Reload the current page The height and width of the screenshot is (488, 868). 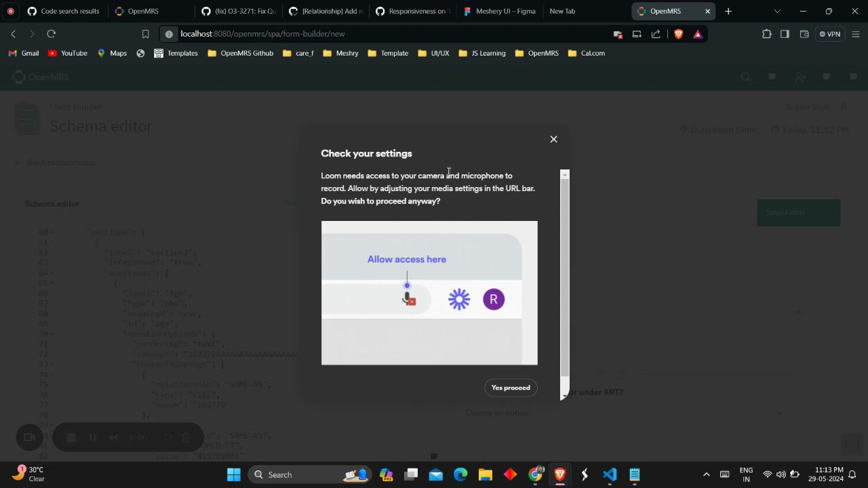pyautogui.click(x=51, y=34)
